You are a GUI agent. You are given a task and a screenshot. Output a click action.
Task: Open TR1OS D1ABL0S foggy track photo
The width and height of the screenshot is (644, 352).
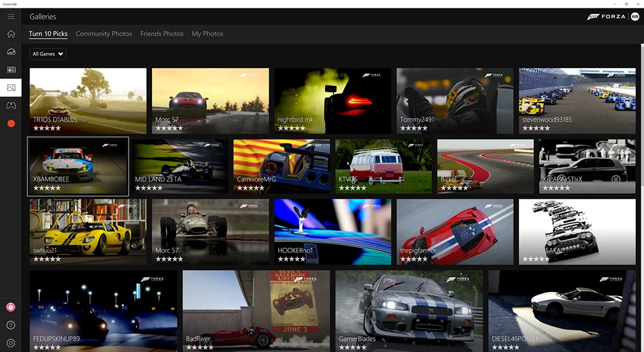coord(88,101)
